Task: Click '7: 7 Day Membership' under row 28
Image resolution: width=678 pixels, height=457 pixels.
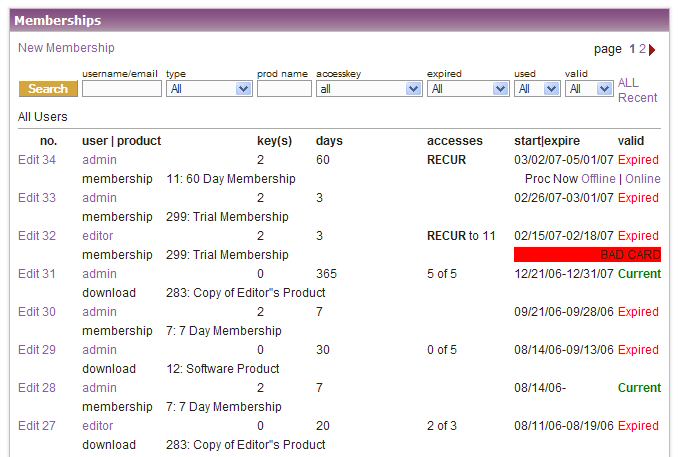Action: pyautogui.click(x=224, y=407)
